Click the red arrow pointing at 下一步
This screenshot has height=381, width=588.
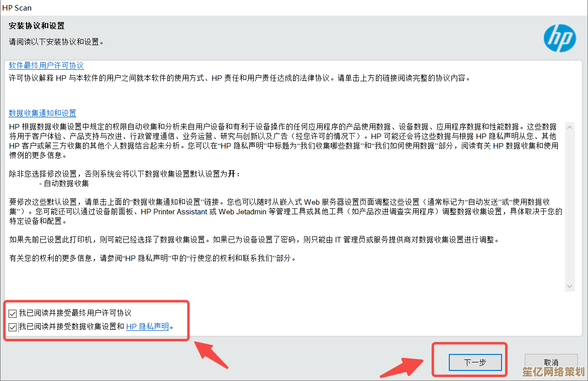click(x=401, y=367)
